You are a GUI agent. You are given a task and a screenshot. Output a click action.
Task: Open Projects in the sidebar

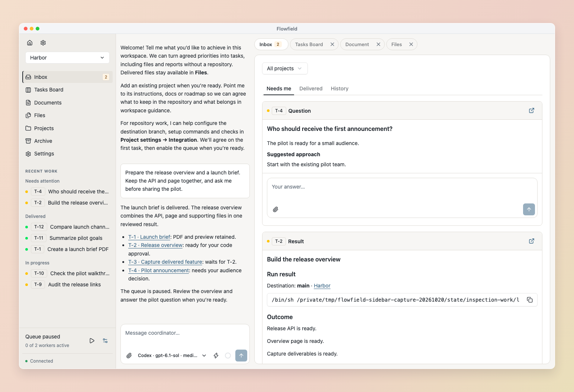point(67,128)
